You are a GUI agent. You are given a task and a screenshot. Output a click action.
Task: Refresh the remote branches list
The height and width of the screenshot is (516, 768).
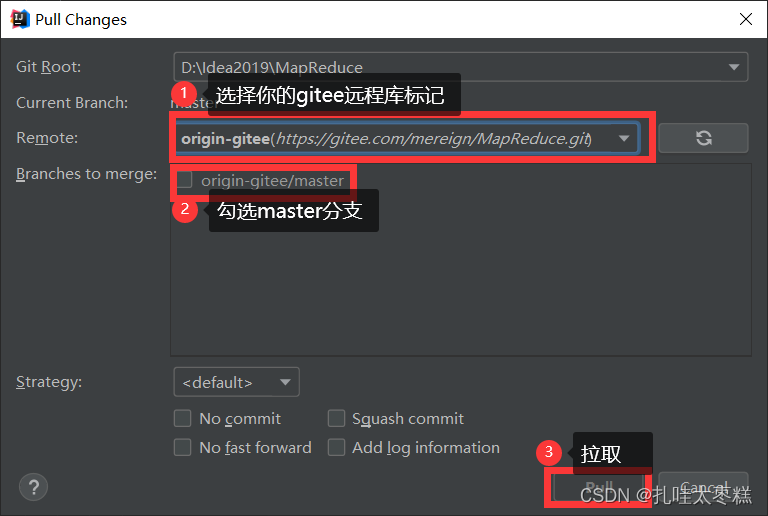(x=703, y=138)
